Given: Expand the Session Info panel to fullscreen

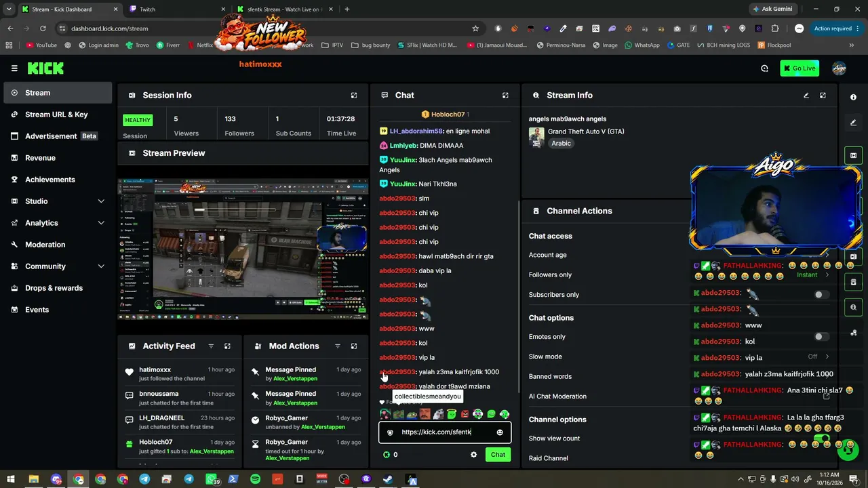Looking at the screenshot, I should coord(354,96).
